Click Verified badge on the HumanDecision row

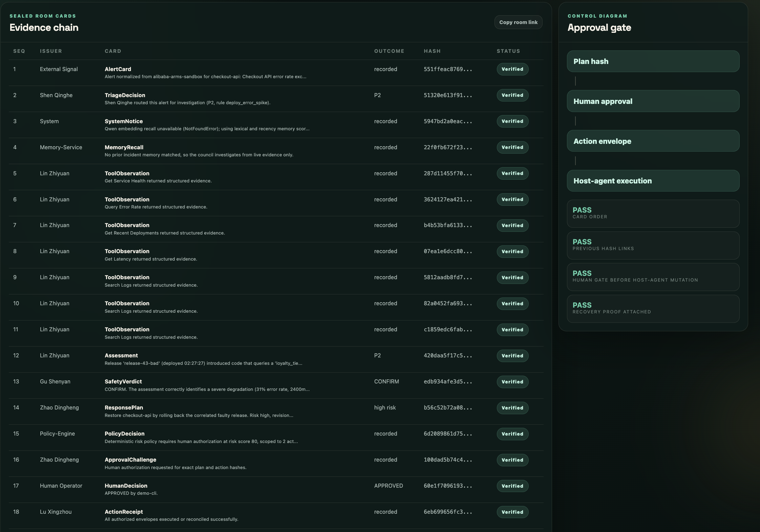512,486
